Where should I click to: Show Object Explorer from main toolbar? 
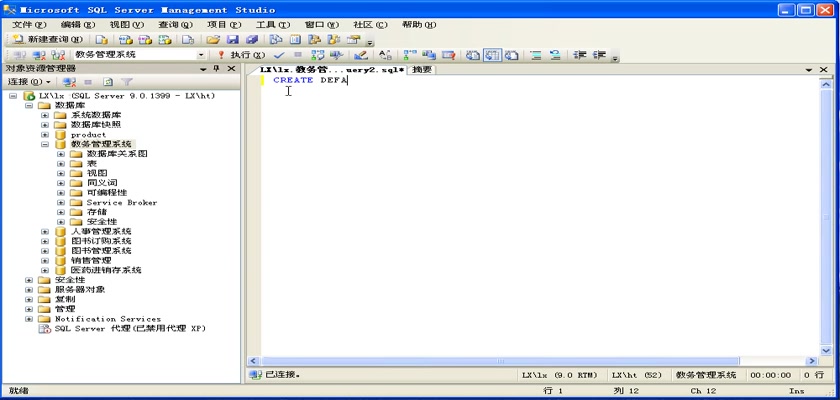click(x=314, y=40)
